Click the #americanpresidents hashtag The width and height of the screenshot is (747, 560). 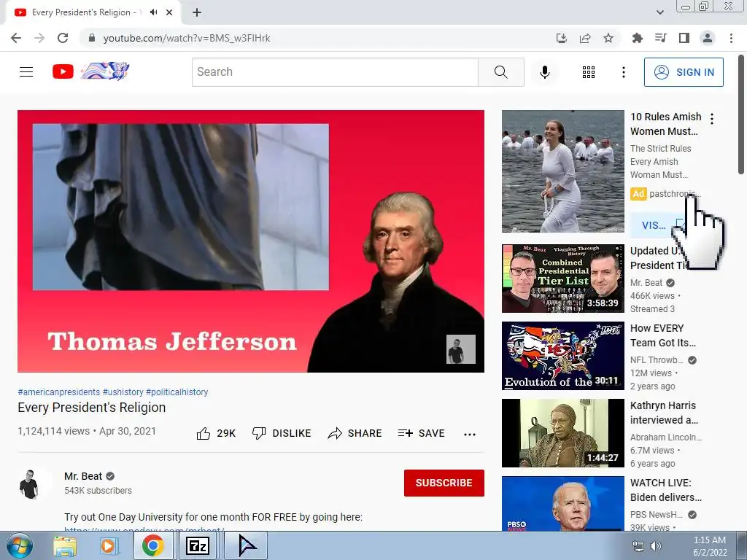tap(58, 392)
